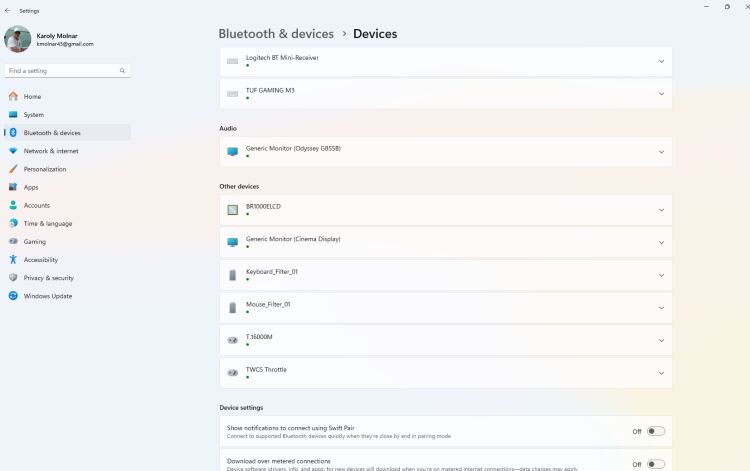
Task: Click the user profile avatar picture
Action: point(17,39)
